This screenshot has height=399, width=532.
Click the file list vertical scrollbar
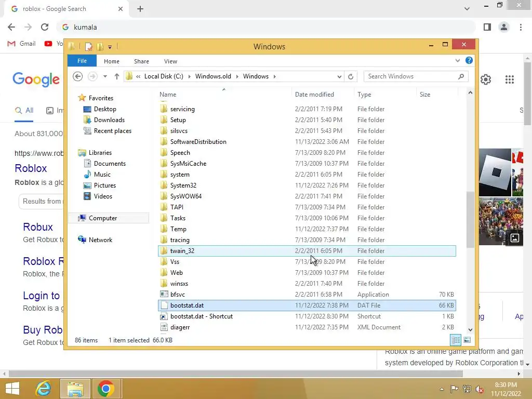470,220
